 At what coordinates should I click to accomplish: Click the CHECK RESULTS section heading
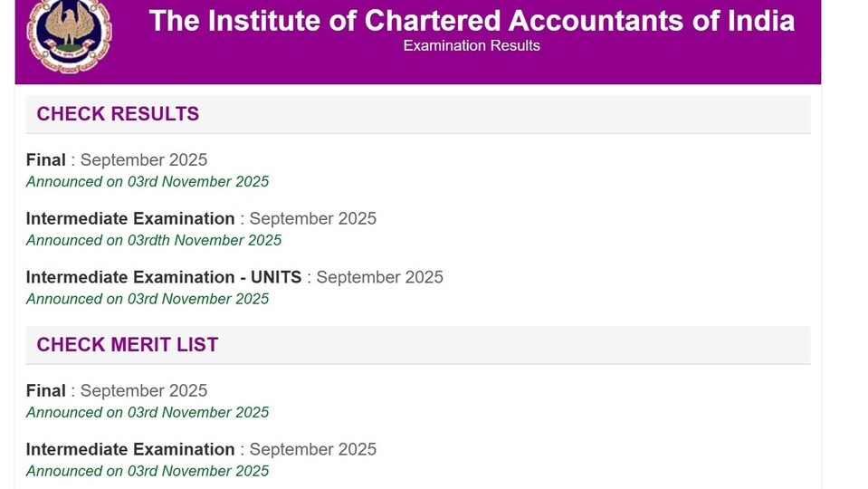(x=118, y=113)
